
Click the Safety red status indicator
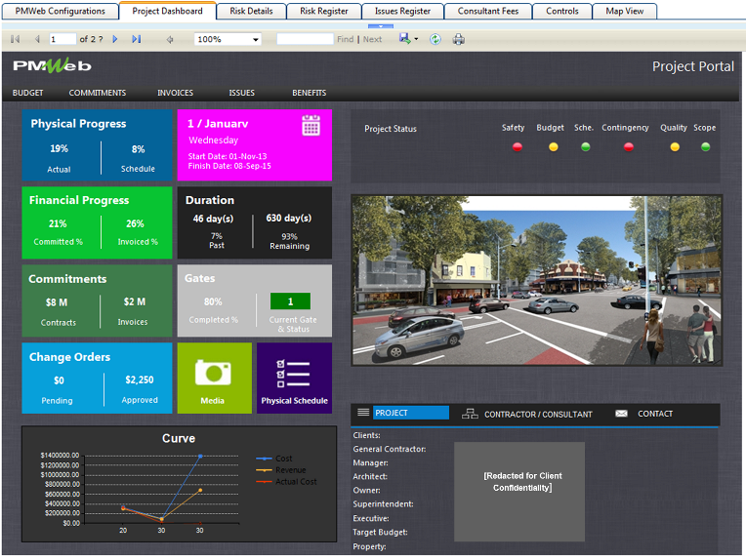pyautogui.click(x=518, y=147)
